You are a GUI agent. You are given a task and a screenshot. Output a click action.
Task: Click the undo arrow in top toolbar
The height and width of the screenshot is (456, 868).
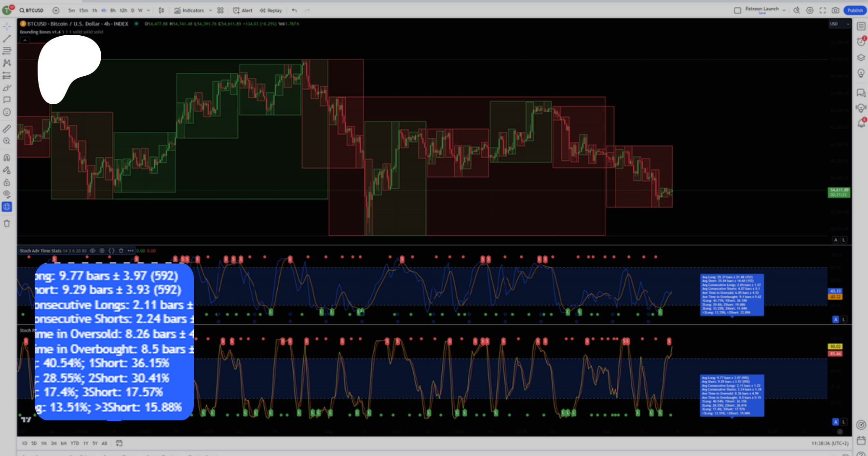pos(294,10)
